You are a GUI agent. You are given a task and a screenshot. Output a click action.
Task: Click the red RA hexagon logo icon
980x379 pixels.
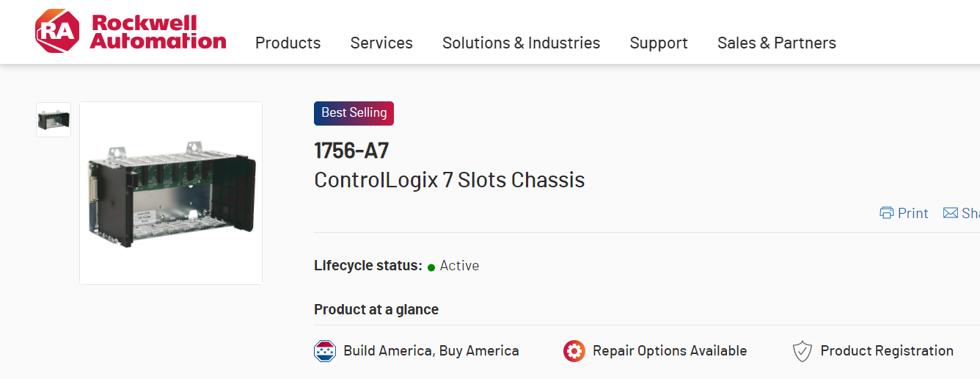pos(56,32)
